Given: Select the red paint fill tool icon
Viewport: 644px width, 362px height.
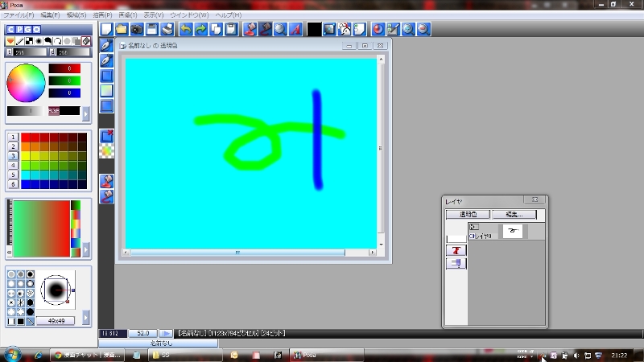Looking at the screenshot, I should point(250,29).
